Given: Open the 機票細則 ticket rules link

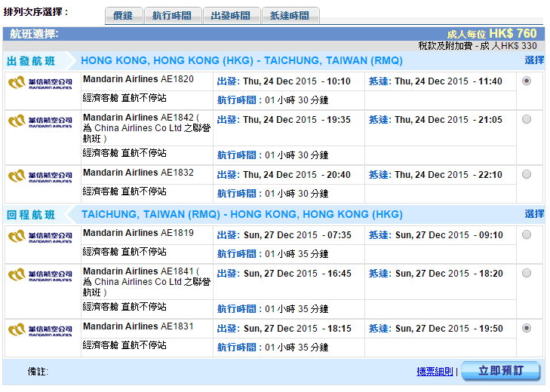Looking at the screenshot, I should [435, 372].
